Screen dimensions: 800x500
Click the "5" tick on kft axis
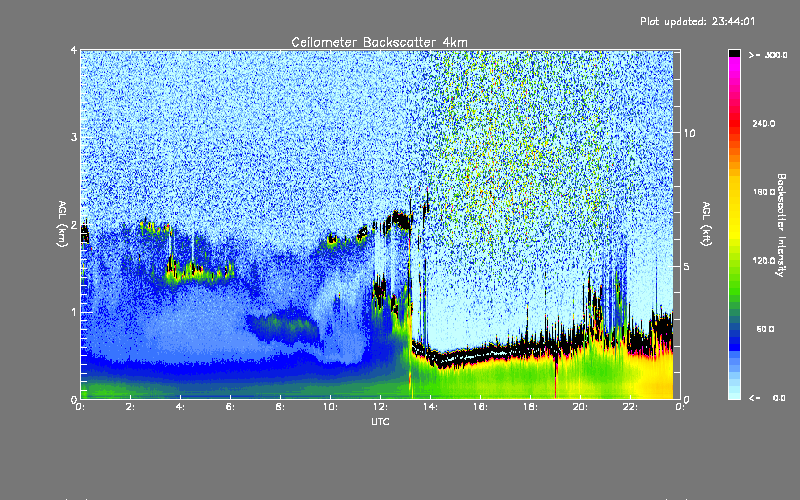pos(687,266)
